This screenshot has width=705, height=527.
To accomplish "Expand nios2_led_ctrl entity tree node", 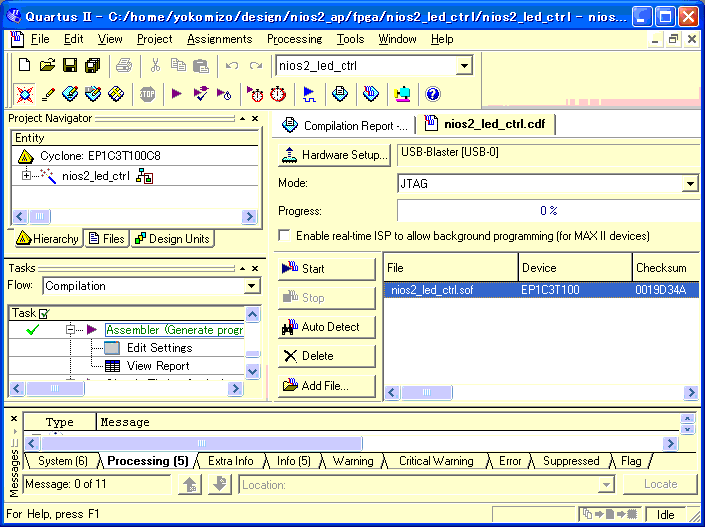I will (26, 176).
